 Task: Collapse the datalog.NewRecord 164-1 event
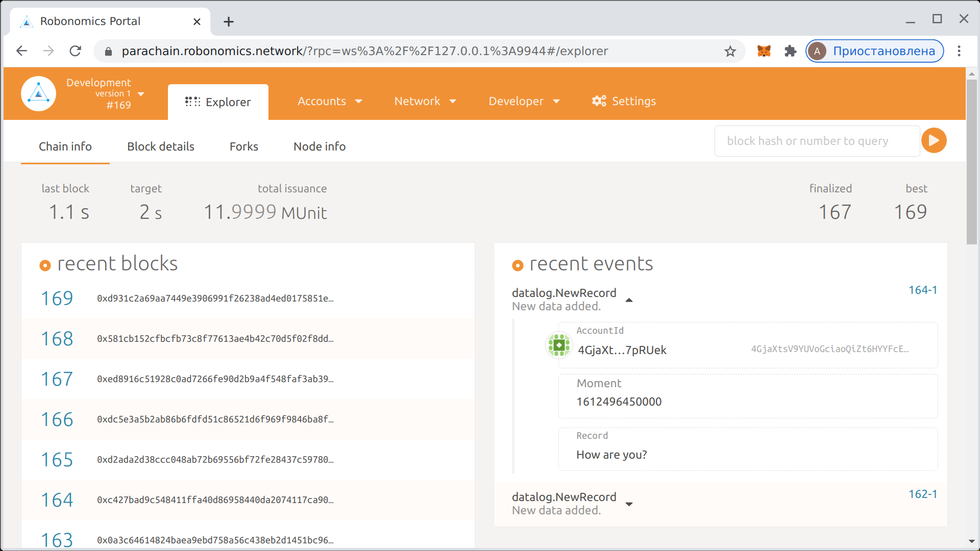(629, 300)
